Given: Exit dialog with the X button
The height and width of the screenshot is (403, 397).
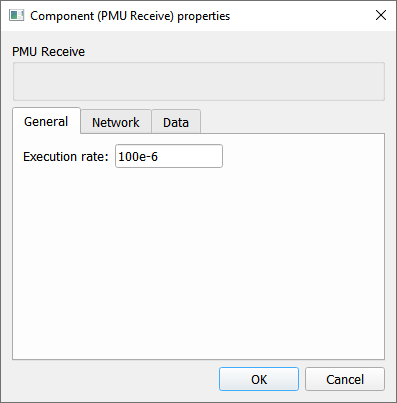Looking at the screenshot, I should (381, 15).
